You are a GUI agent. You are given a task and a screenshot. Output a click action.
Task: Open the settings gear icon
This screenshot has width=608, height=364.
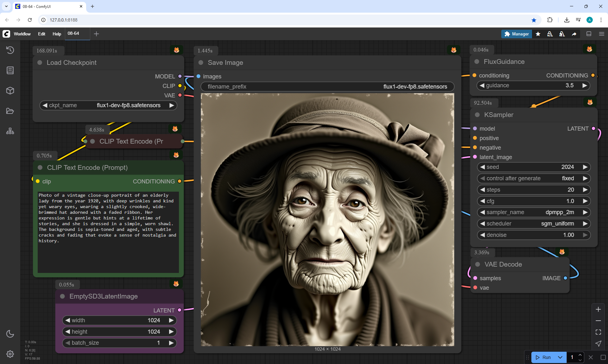(x=10, y=354)
